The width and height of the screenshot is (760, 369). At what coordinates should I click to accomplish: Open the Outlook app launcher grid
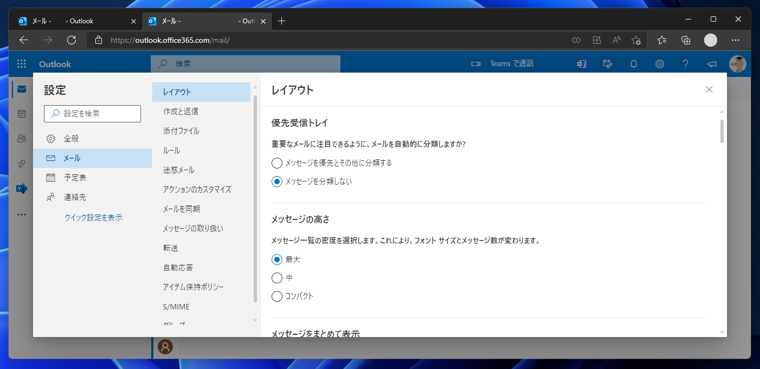click(21, 64)
